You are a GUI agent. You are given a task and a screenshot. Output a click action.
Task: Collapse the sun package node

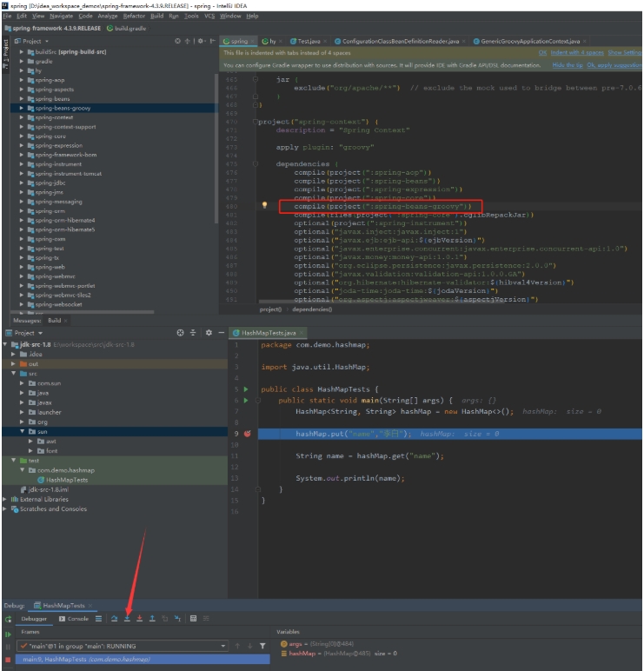point(22,431)
